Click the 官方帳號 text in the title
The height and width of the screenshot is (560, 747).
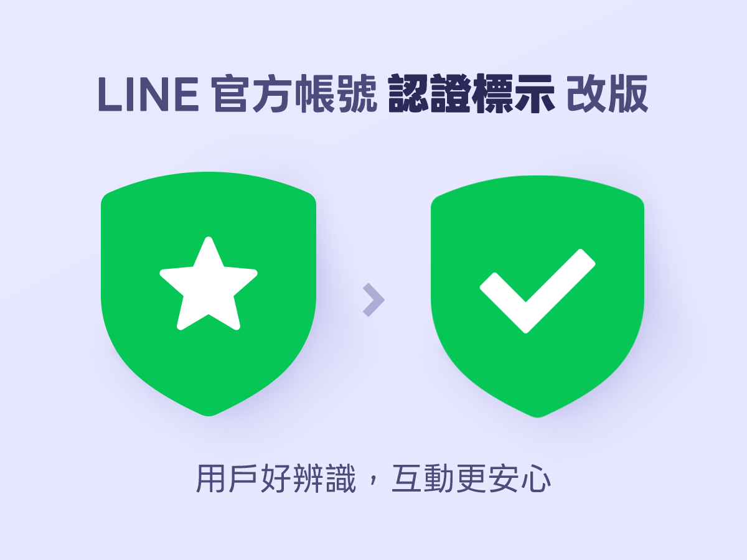[294, 96]
